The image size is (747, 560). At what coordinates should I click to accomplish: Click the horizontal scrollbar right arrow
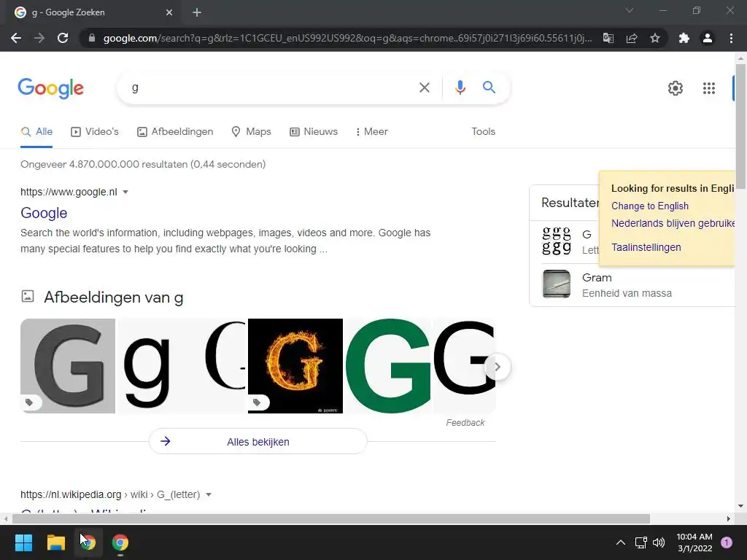(x=729, y=518)
